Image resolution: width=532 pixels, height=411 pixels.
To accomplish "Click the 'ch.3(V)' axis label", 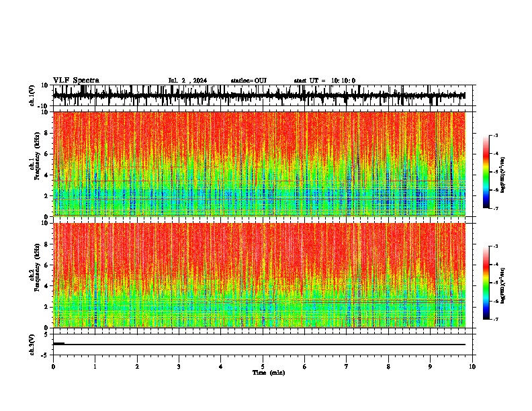I will (32, 345).
